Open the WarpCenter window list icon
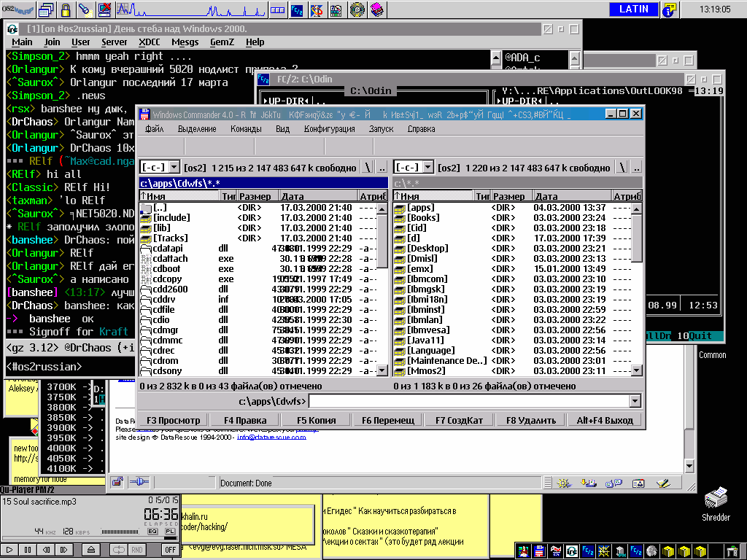This screenshot has height=560, width=747. click(46, 9)
